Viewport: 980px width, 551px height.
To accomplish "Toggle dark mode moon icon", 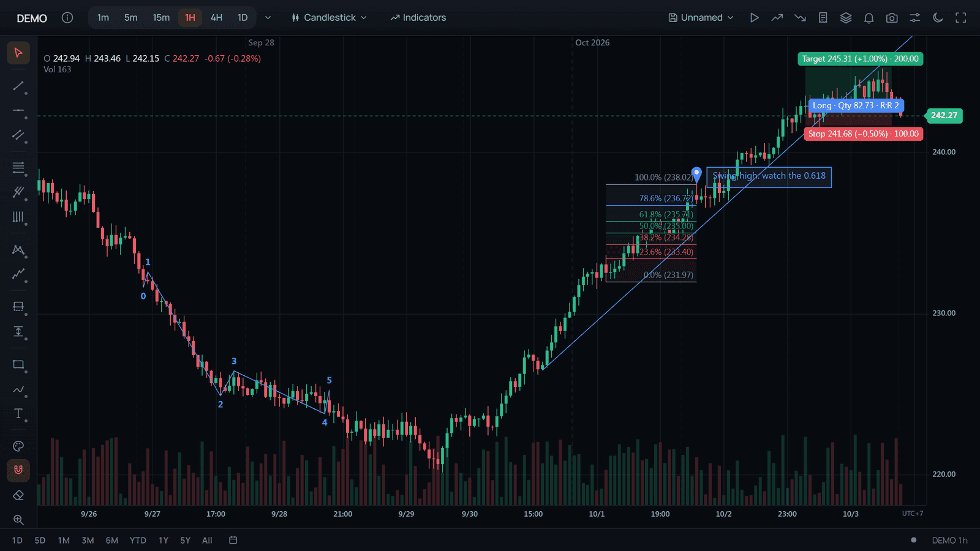I will 938,18.
